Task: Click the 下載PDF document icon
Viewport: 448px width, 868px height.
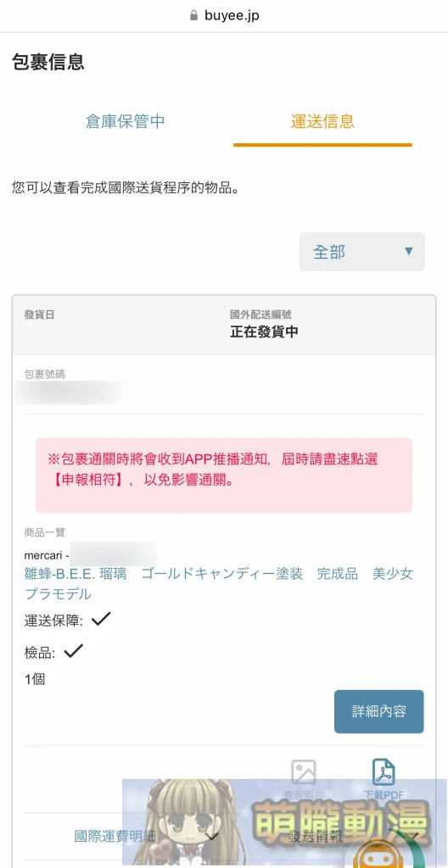Action: (384, 771)
